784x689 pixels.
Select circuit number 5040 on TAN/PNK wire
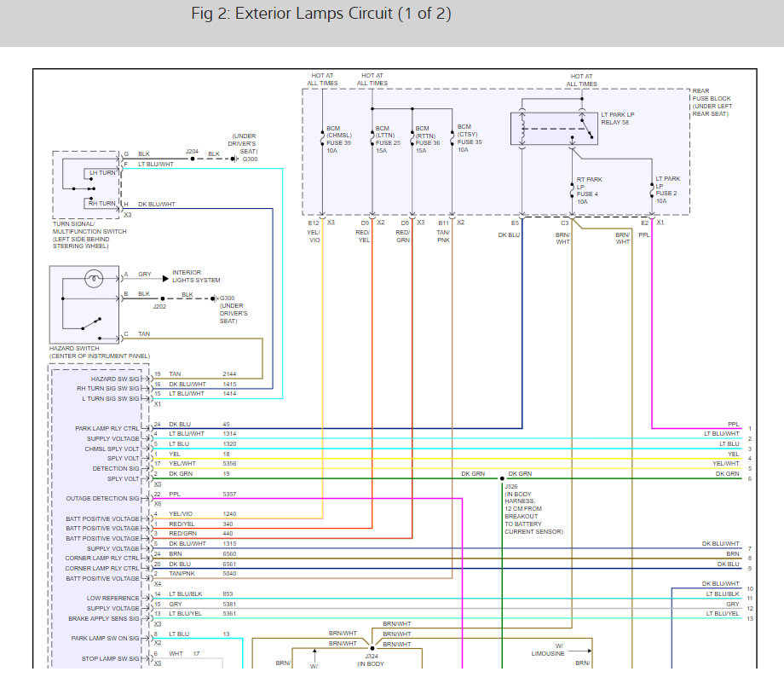[x=229, y=574]
